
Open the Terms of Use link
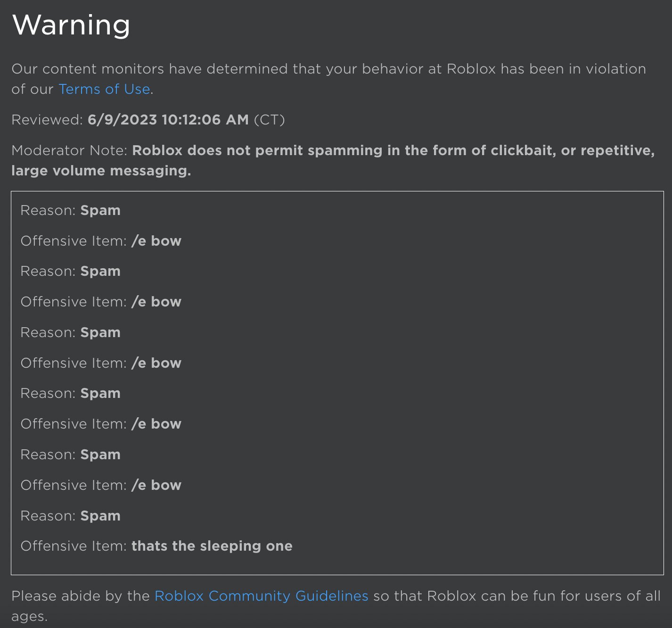104,89
